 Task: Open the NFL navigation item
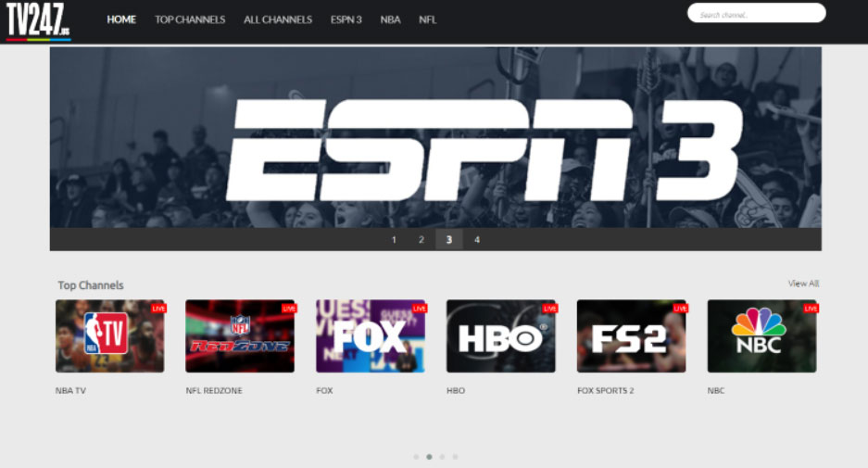[427, 19]
